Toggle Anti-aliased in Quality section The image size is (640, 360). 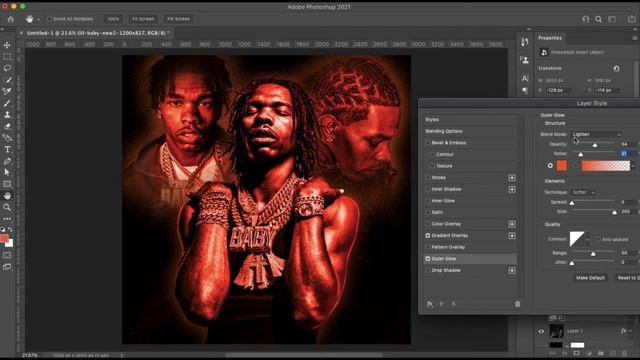point(598,239)
